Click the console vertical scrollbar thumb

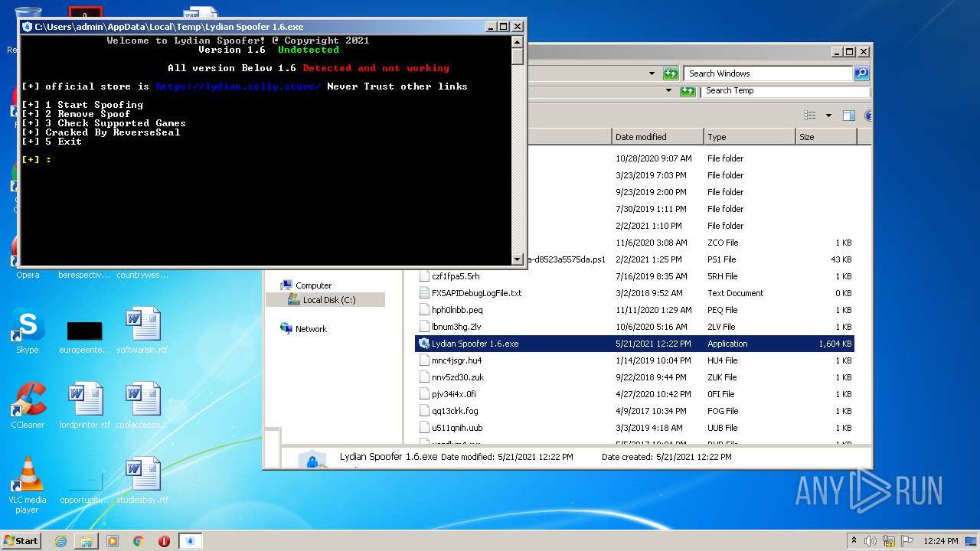coord(518,57)
